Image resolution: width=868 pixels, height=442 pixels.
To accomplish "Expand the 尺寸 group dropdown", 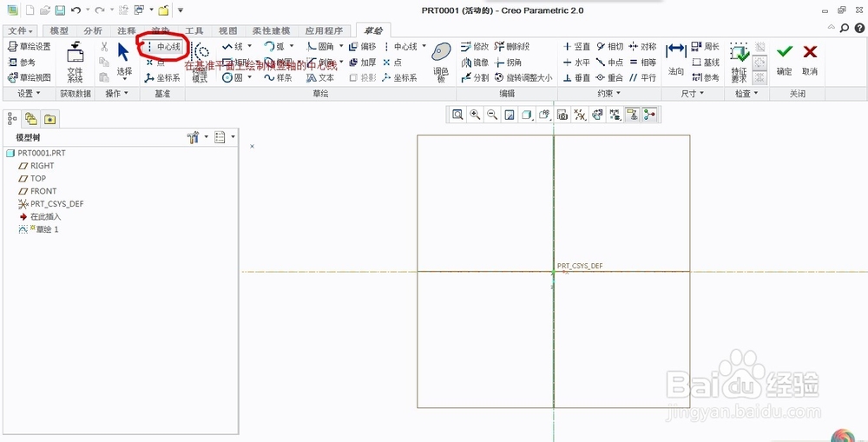I will (x=692, y=94).
